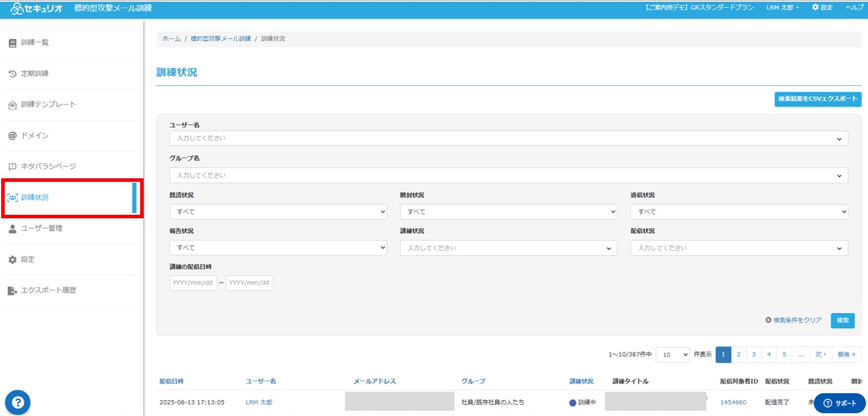Sort by the ユーザー名 column header
The image size is (868, 416).
click(261, 381)
